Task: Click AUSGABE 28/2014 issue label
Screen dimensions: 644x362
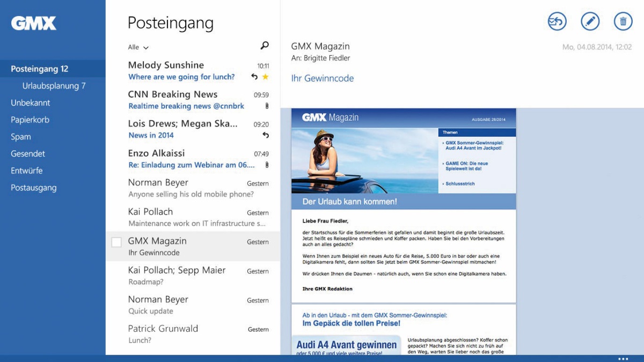Action: (488, 119)
